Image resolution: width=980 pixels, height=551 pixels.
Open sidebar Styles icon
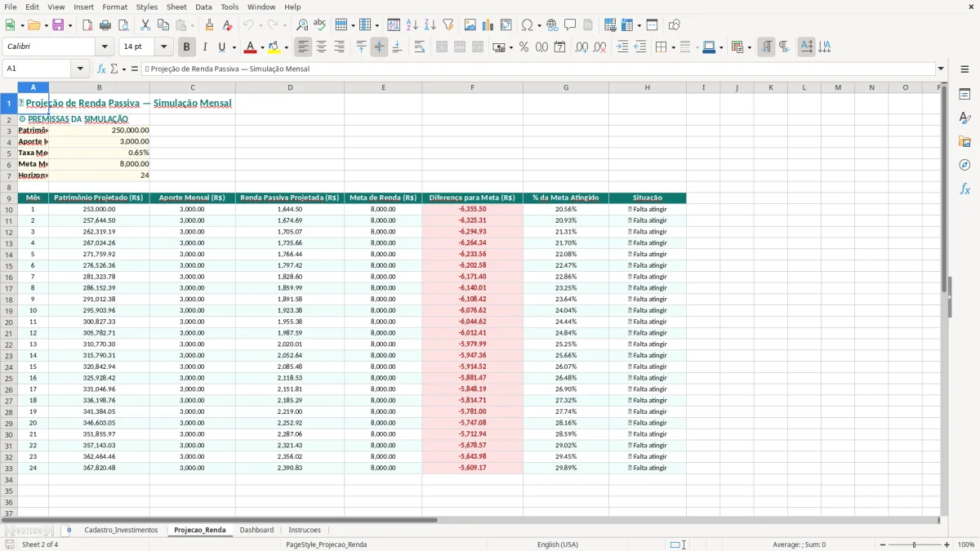click(964, 118)
